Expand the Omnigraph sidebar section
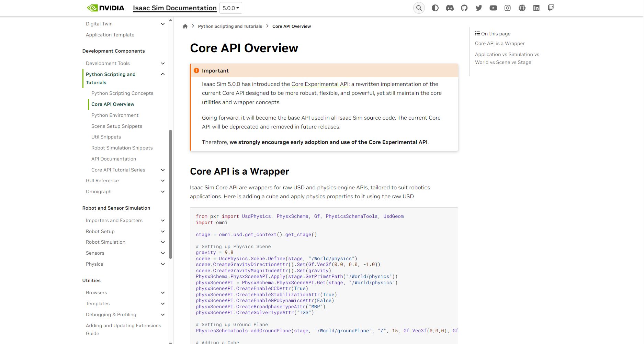This screenshot has height=344, width=644. [x=163, y=192]
